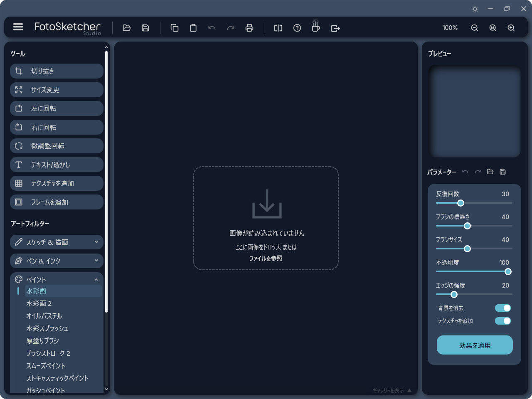Viewport: 532px width, 399px height.
Task: Click the main toolbar redo arrow
Action: click(231, 28)
